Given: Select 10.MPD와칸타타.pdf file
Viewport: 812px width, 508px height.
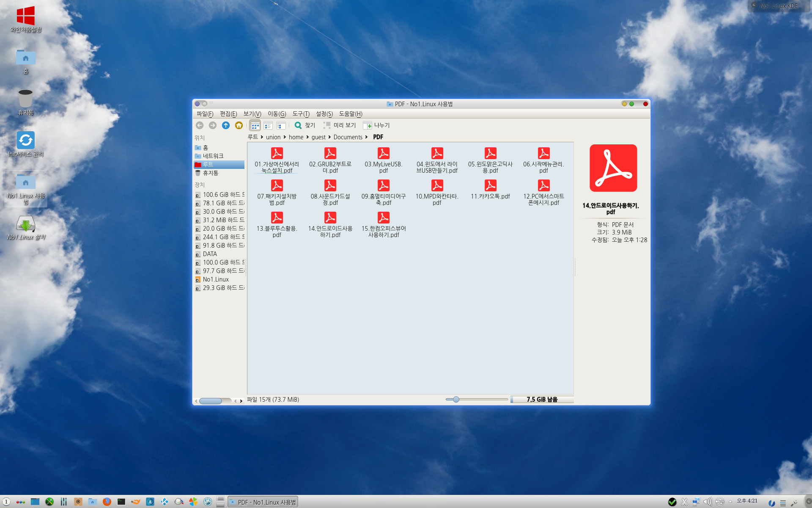Looking at the screenshot, I should (437, 193).
